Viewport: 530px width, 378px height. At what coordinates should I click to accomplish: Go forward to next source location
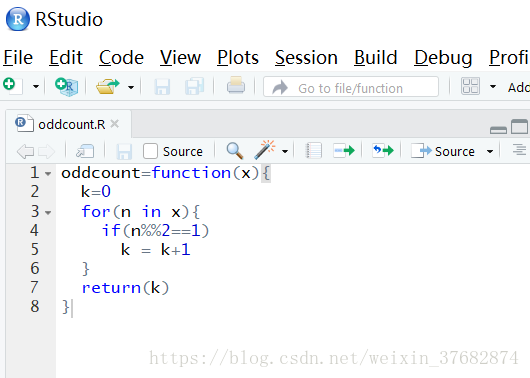pos(46,151)
